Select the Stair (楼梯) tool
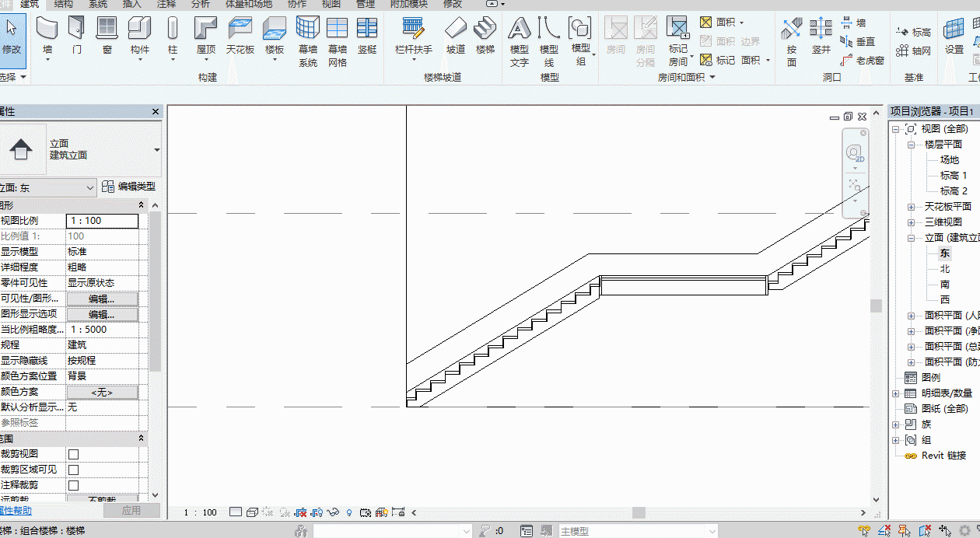980x538 pixels. (x=485, y=37)
